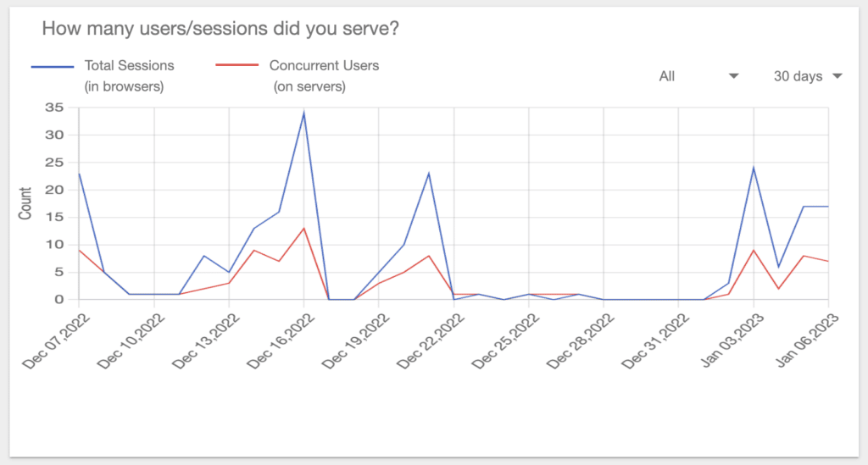Click the blue peak just before Dec 22
The width and height of the screenshot is (868, 465).
(x=429, y=174)
